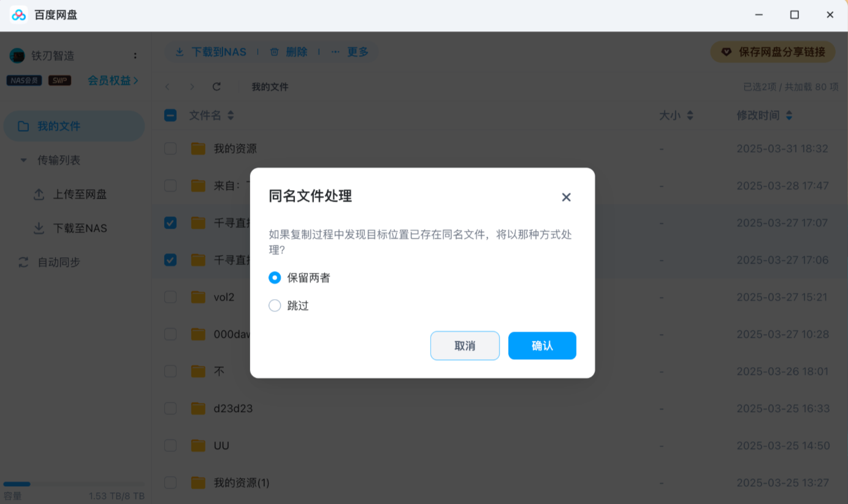This screenshot has height=504, width=848.
Task: Select 传输列表 sidebar item
Action: (x=59, y=160)
